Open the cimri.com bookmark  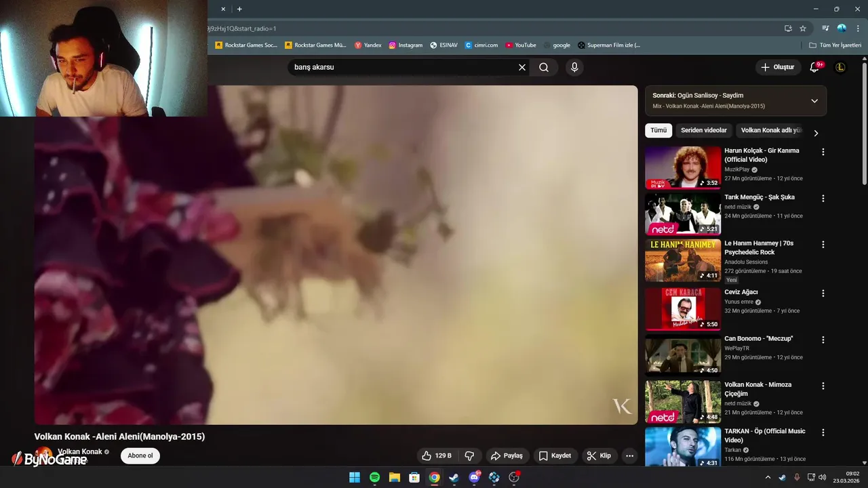click(x=481, y=45)
